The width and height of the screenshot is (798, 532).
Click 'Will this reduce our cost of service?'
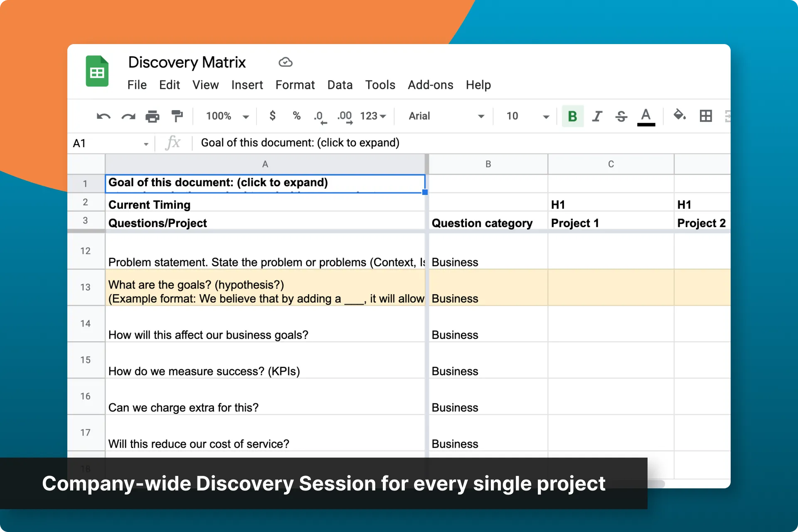(265, 433)
